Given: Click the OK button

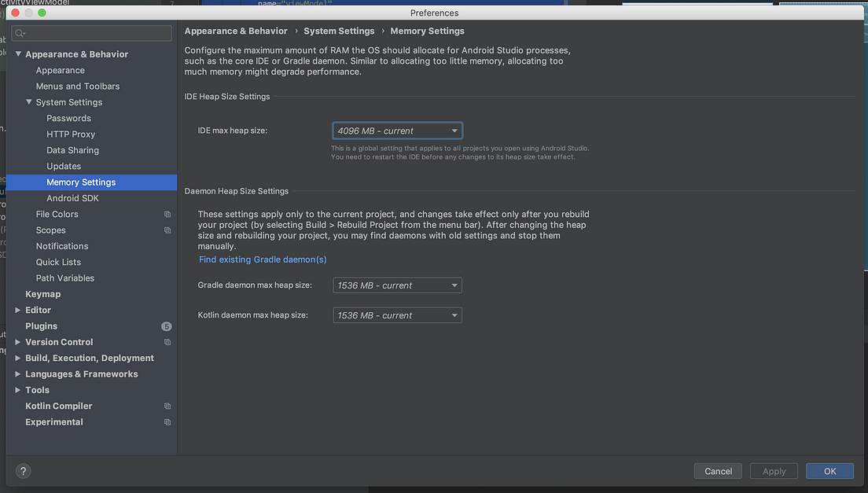Looking at the screenshot, I should coord(829,471).
